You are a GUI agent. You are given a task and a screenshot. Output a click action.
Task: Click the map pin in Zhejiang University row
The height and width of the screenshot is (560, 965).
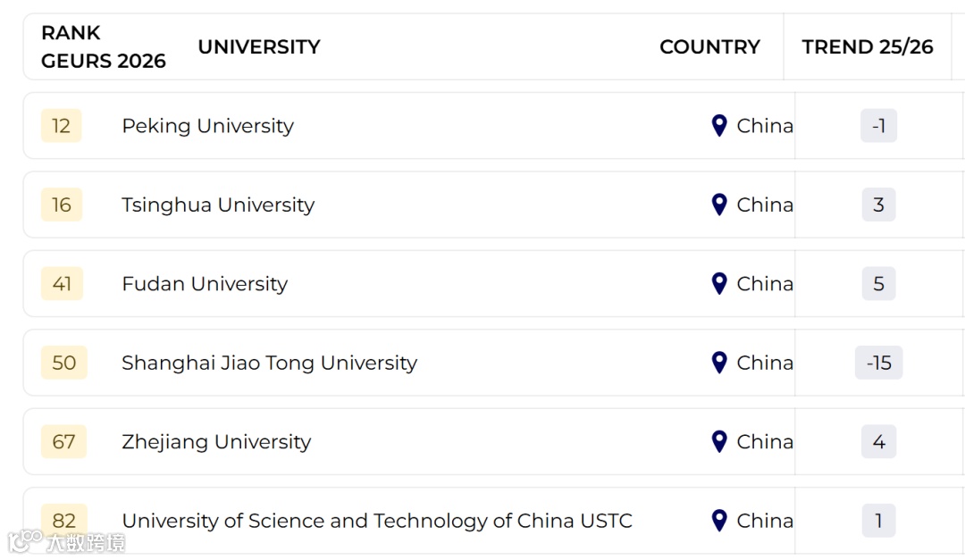(x=718, y=441)
